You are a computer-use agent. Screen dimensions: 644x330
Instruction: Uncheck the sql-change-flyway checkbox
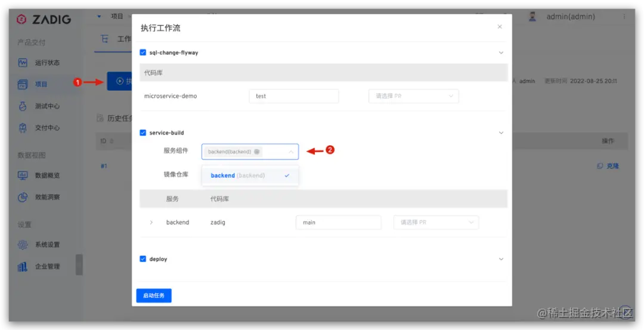click(x=143, y=52)
